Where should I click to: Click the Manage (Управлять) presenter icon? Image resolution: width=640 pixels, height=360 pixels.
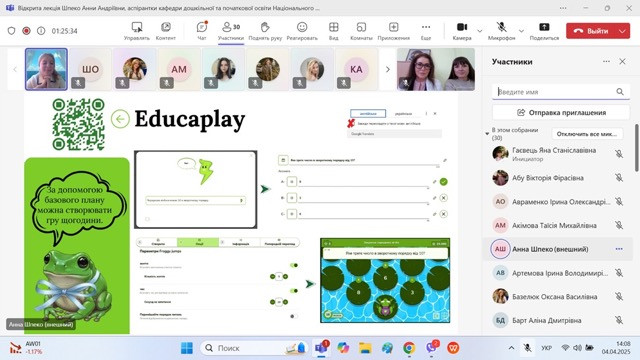click(x=137, y=27)
